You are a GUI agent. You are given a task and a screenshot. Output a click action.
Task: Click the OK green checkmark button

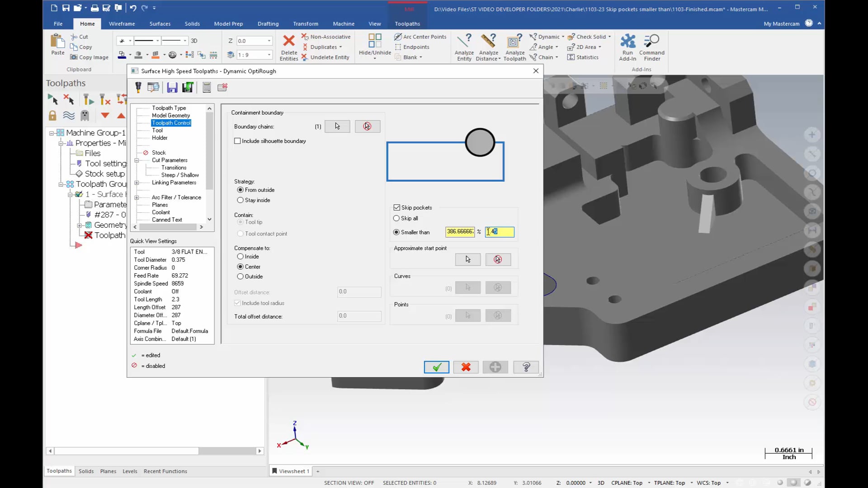436,366
